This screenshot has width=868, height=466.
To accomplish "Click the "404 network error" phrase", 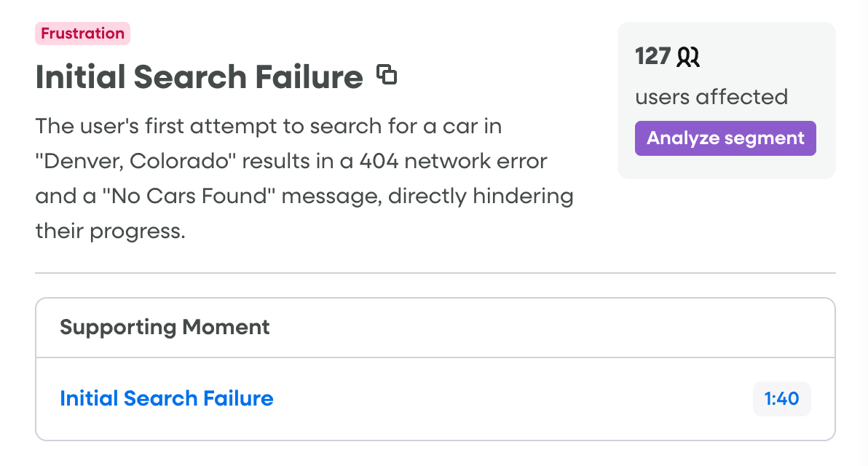I will (453, 161).
